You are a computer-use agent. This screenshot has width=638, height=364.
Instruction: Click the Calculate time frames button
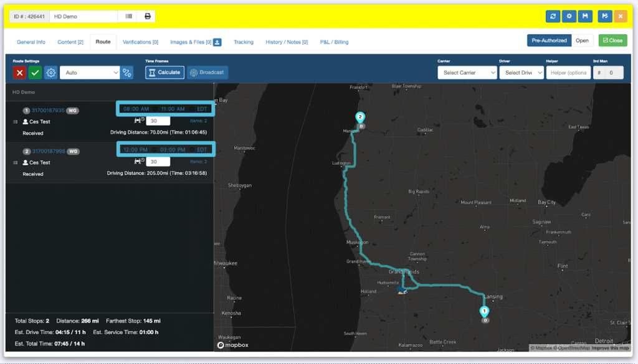click(164, 72)
